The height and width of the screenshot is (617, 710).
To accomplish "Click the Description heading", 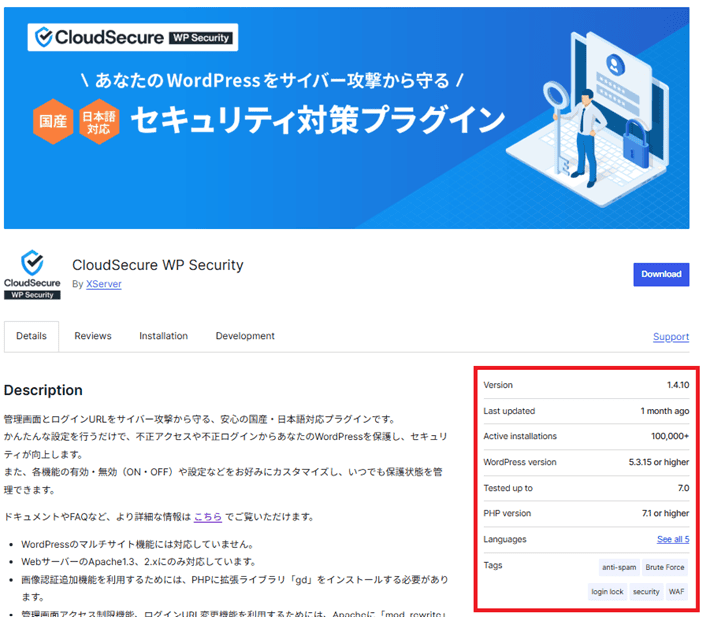I will [x=43, y=390].
